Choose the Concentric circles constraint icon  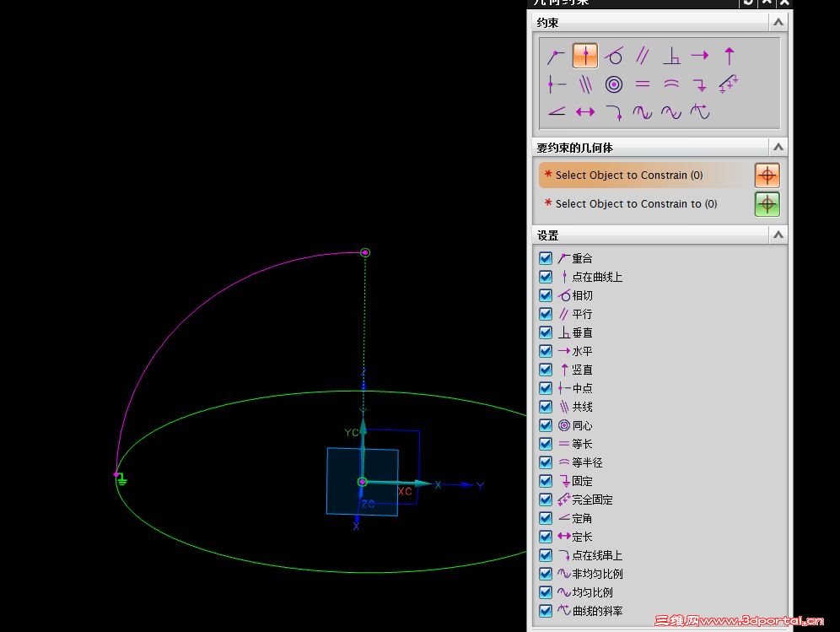tap(614, 84)
